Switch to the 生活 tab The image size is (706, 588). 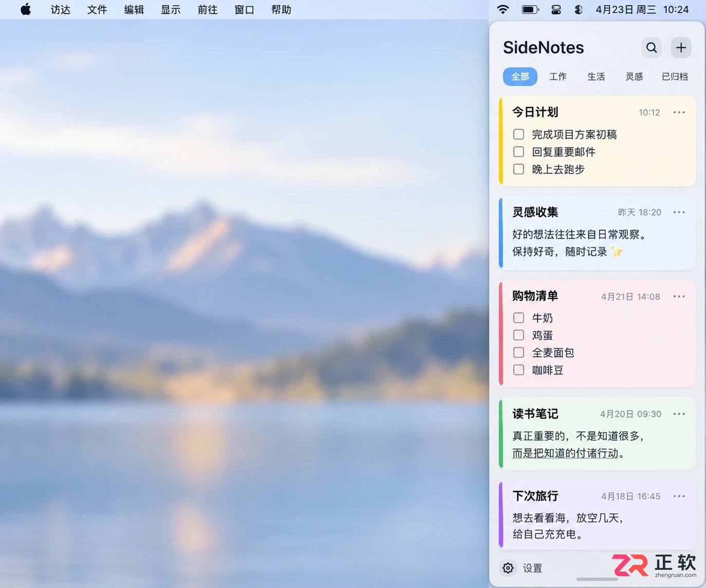(596, 77)
